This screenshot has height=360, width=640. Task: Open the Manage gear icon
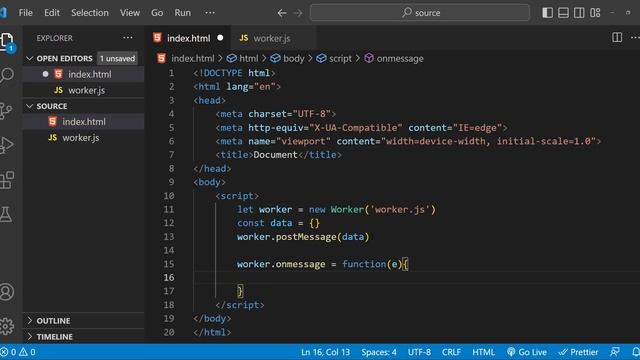(x=7, y=326)
